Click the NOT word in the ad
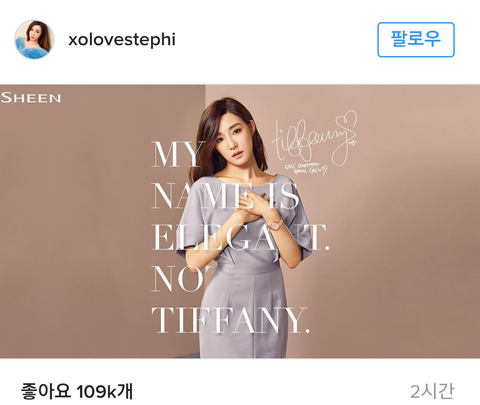This screenshot has height=405, width=480. pos(182,279)
